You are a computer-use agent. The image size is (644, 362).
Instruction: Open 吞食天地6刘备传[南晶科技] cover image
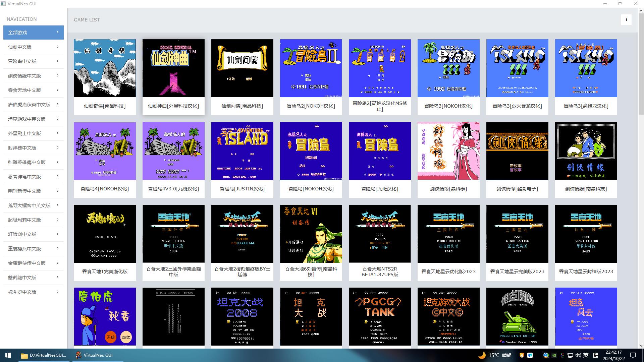[x=311, y=234]
